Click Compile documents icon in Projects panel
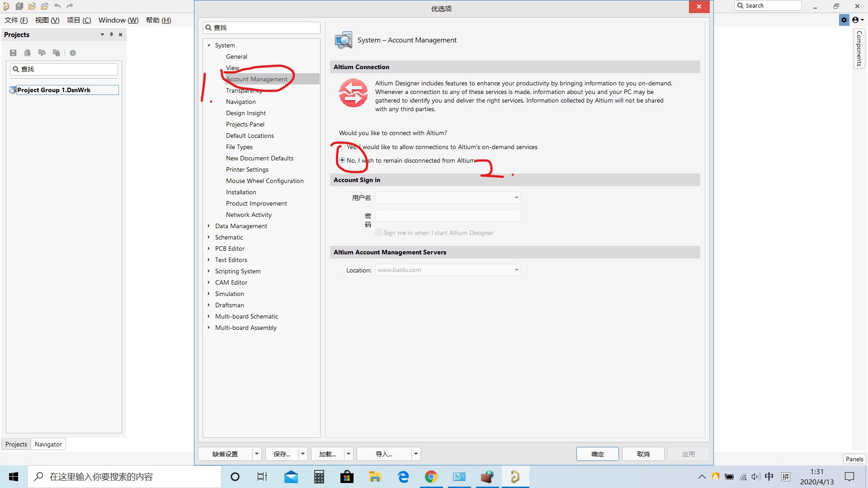The image size is (868, 488). tap(28, 53)
